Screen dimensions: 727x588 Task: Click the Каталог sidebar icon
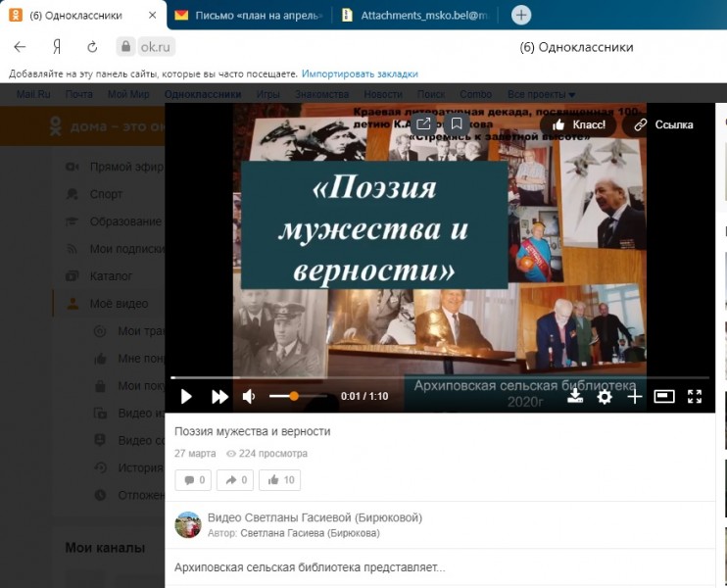click(x=72, y=276)
